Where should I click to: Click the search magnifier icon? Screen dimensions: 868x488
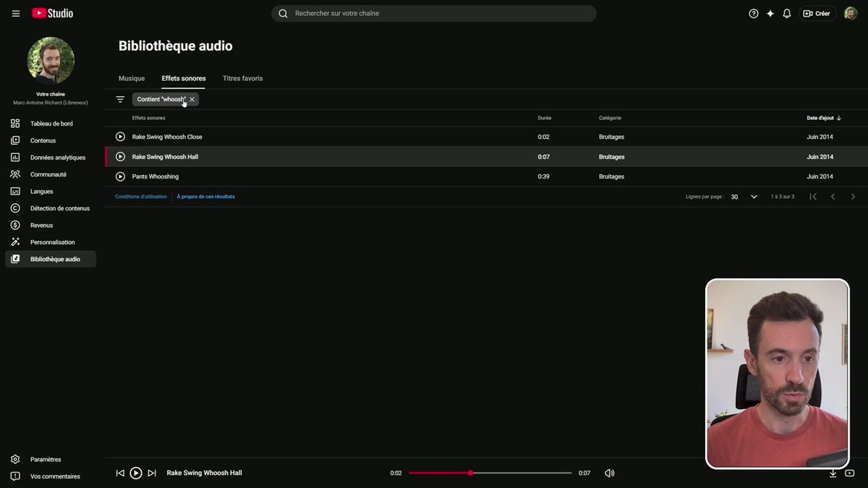click(283, 13)
